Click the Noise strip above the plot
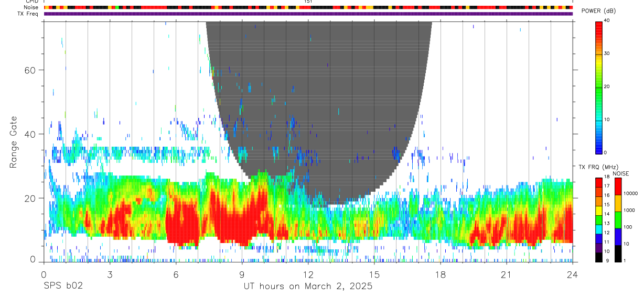This screenshot has width=644, height=297. pyautogui.click(x=308, y=8)
